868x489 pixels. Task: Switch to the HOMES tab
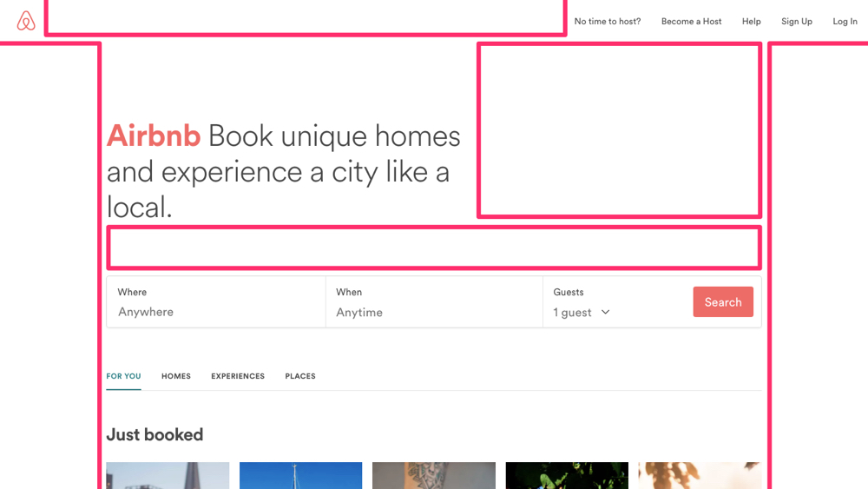pyautogui.click(x=176, y=376)
